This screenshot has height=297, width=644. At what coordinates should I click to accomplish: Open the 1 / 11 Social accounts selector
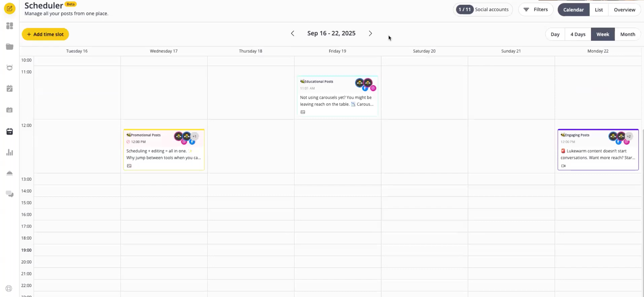pyautogui.click(x=483, y=10)
